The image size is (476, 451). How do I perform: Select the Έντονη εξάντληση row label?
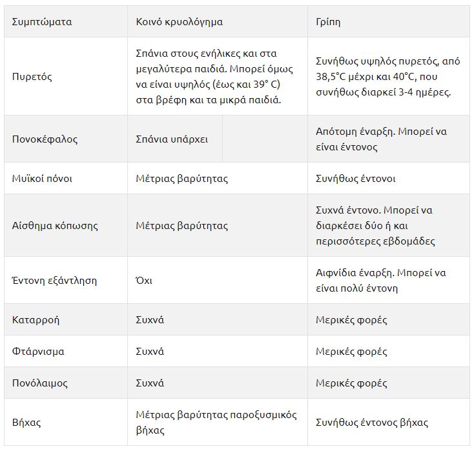coord(54,281)
